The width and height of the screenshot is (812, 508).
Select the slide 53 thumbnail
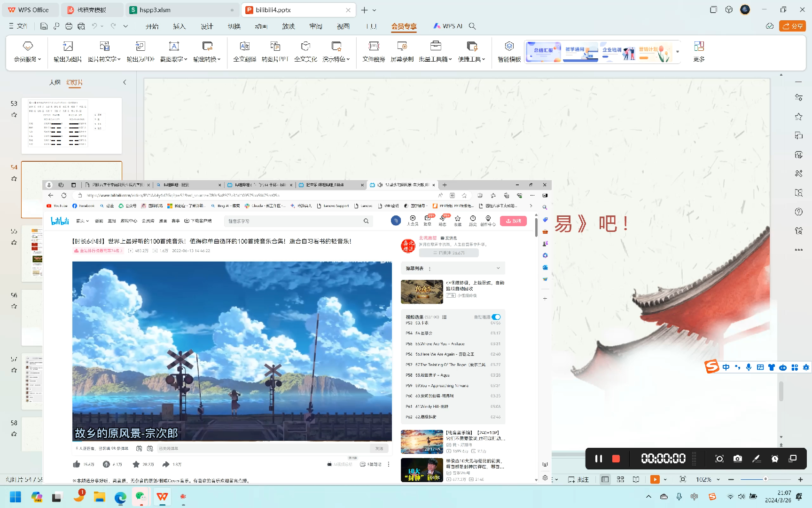[x=71, y=126]
